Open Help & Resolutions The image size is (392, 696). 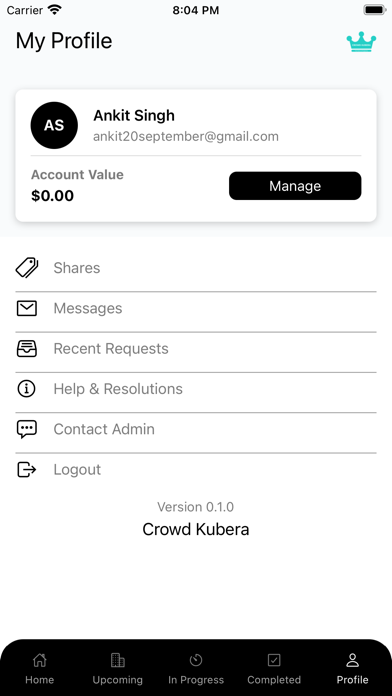tap(196, 389)
